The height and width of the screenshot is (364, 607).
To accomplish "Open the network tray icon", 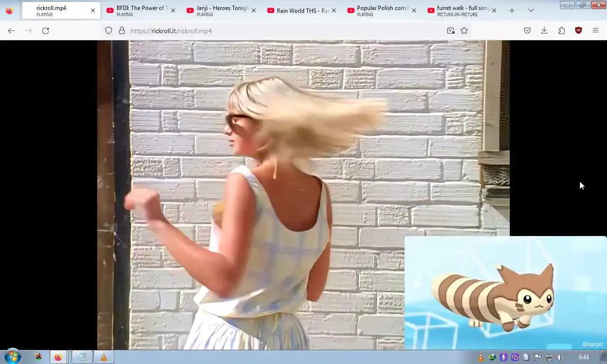I will click(549, 357).
